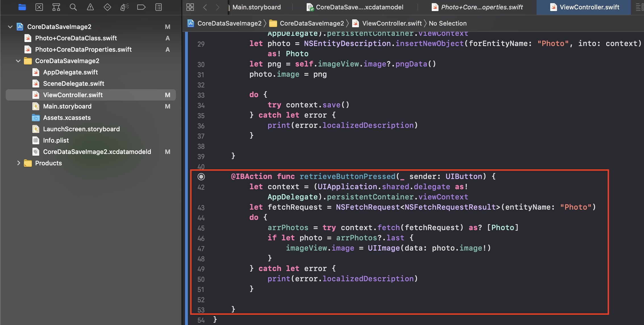Open the Symbol navigator

click(56, 7)
